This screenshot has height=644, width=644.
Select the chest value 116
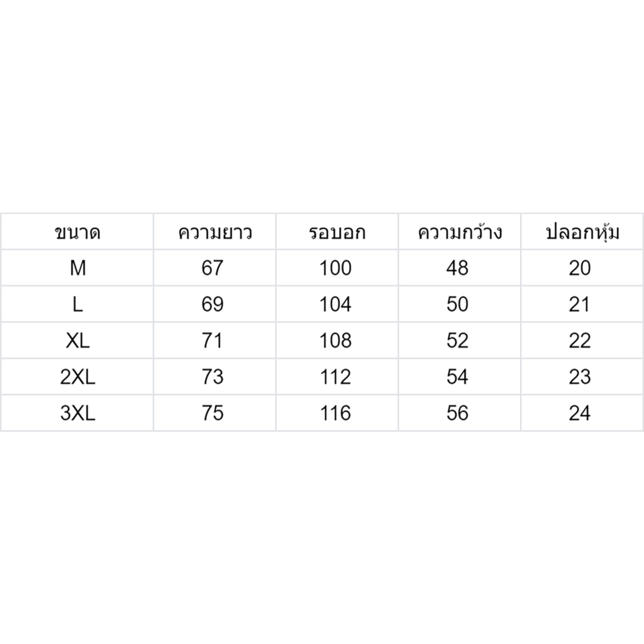pyautogui.click(x=335, y=413)
